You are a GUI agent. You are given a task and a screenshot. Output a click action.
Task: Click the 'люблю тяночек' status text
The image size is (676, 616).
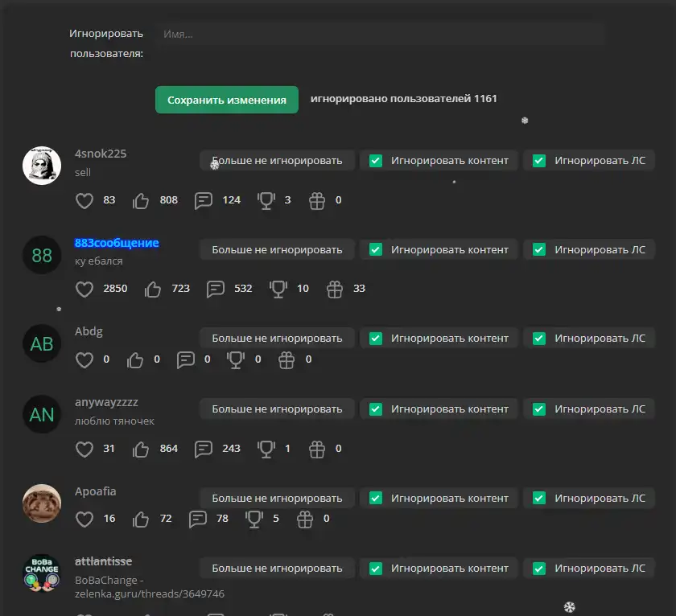(114, 421)
